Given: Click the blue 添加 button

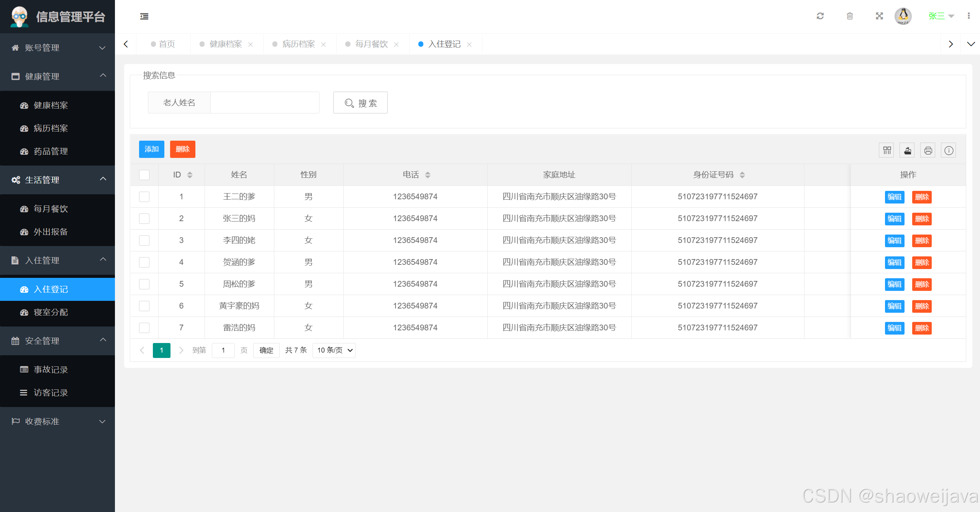Looking at the screenshot, I should [151, 149].
